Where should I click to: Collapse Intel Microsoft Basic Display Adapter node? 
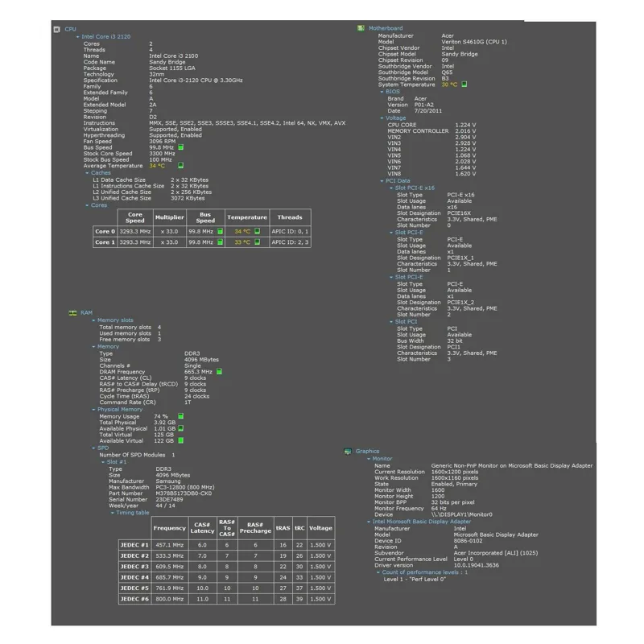pyautogui.click(x=369, y=522)
